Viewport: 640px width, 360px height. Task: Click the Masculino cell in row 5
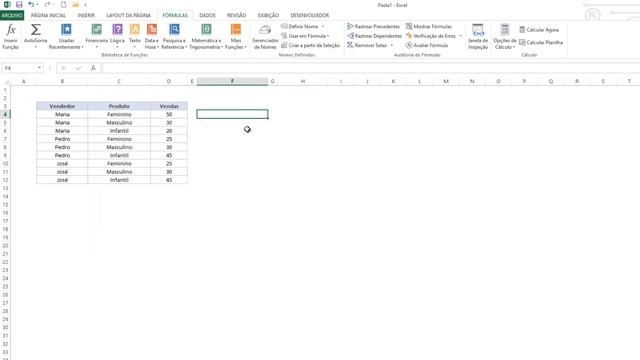coord(119,122)
